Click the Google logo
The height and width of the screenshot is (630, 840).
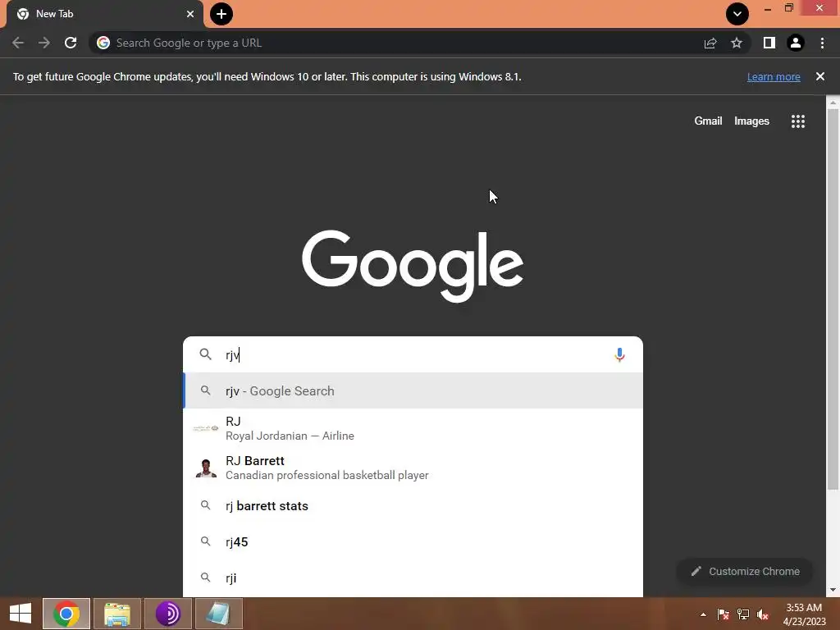(413, 267)
